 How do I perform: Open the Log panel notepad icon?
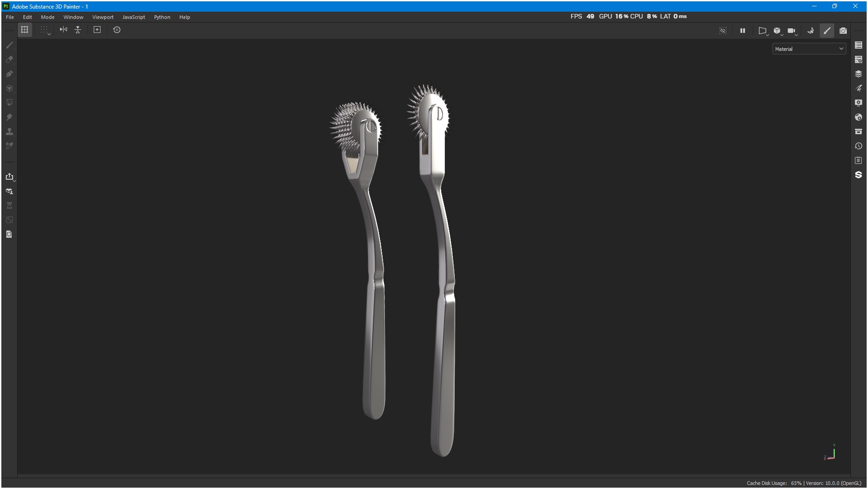[x=859, y=160]
